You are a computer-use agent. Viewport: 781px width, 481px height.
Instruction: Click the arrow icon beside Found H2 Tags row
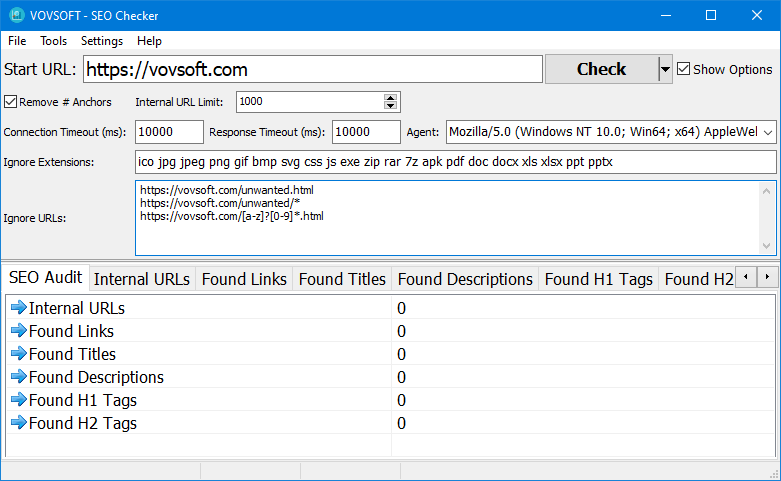[x=18, y=422]
